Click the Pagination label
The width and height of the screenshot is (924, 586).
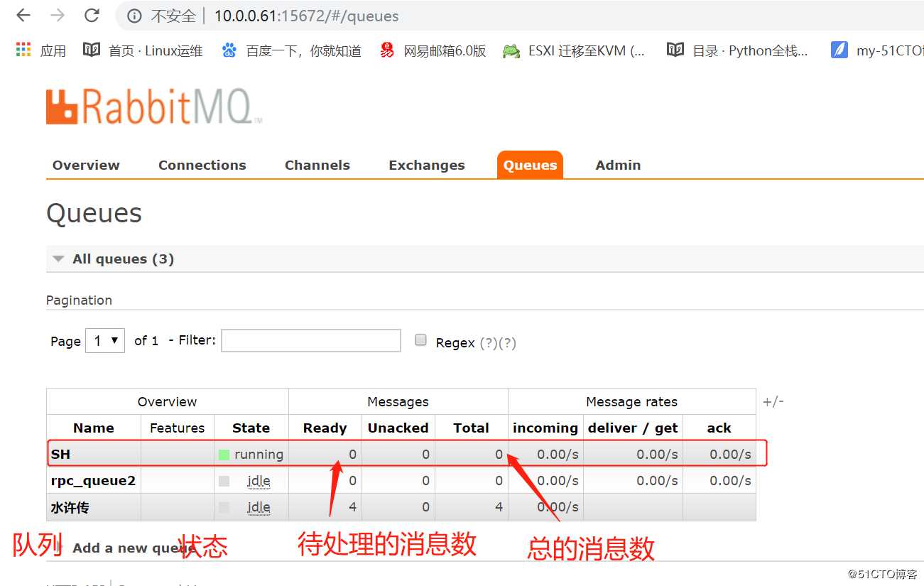click(x=79, y=300)
